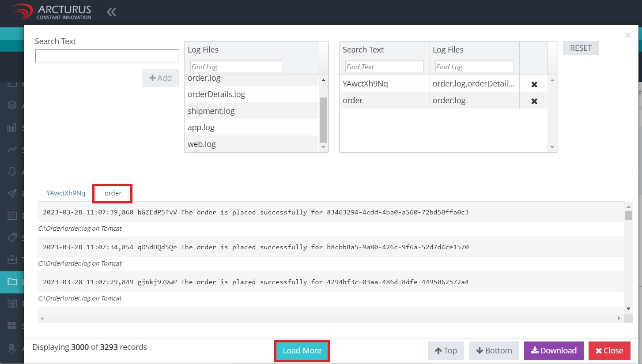Click the Arcturus logo
Viewport: 642px width, 364px height.
coord(51,12)
